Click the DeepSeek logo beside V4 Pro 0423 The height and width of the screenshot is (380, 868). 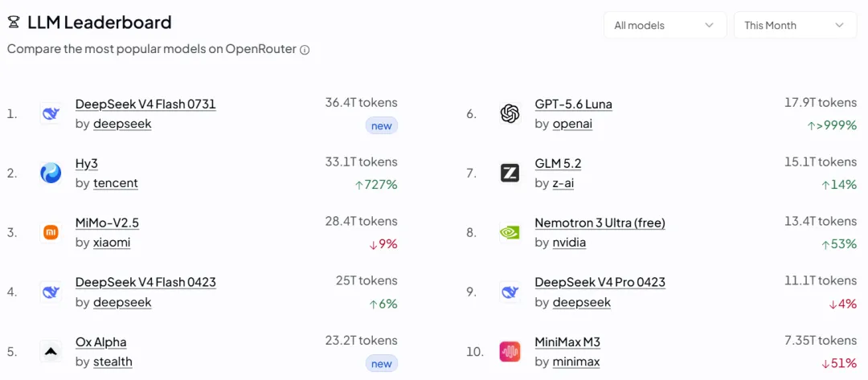coord(510,292)
